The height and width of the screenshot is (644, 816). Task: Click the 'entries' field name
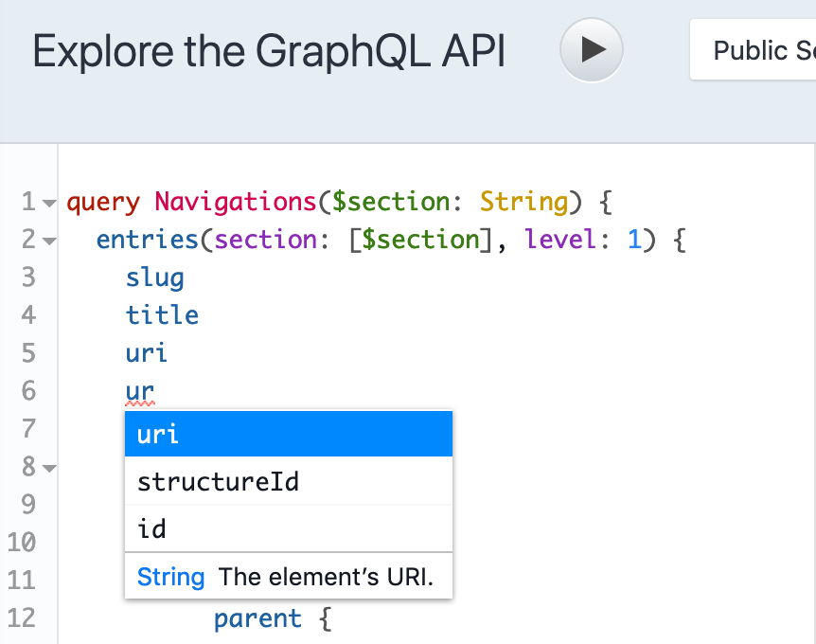pos(148,240)
